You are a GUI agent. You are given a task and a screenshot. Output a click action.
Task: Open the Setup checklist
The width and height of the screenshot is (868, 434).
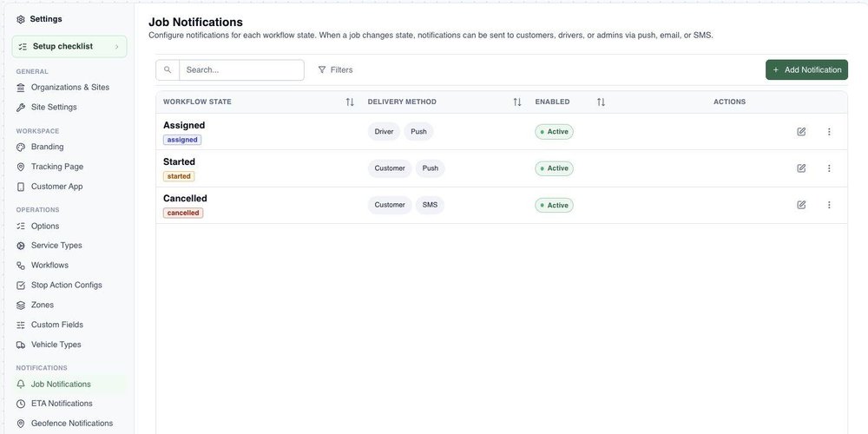[69, 47]
